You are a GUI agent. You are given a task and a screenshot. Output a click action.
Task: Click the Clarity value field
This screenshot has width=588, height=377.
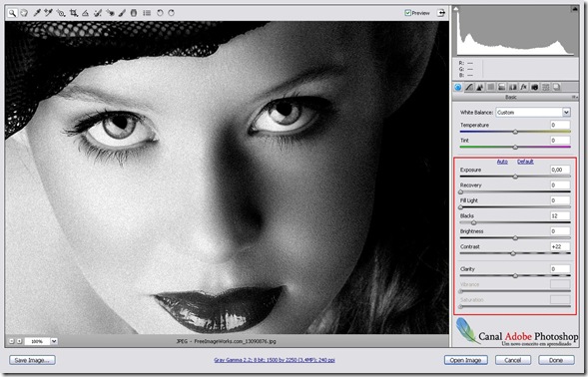pyautogui.click(x=560, y=268)
